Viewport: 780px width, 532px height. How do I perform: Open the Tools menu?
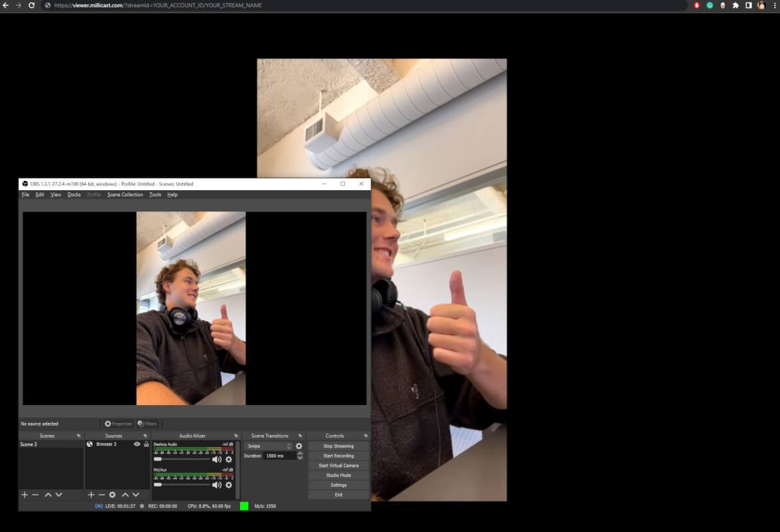155,194
